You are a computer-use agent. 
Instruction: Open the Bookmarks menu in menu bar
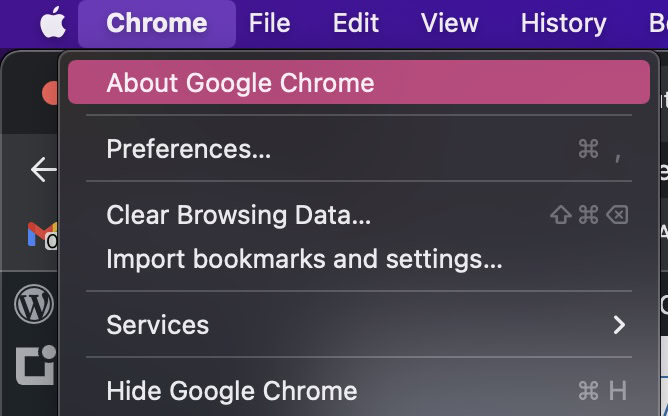(x=658, y=23)
